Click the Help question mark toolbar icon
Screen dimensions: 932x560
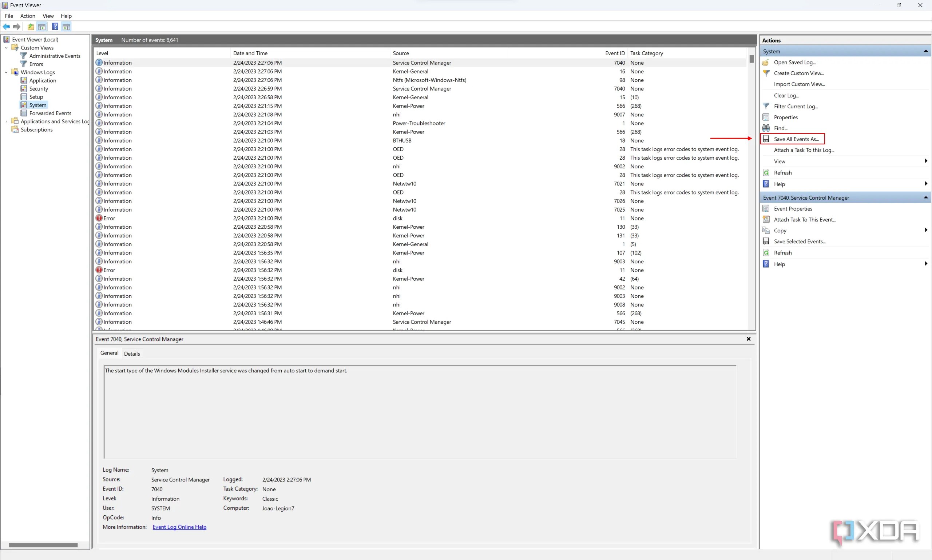tap(55, 27)
